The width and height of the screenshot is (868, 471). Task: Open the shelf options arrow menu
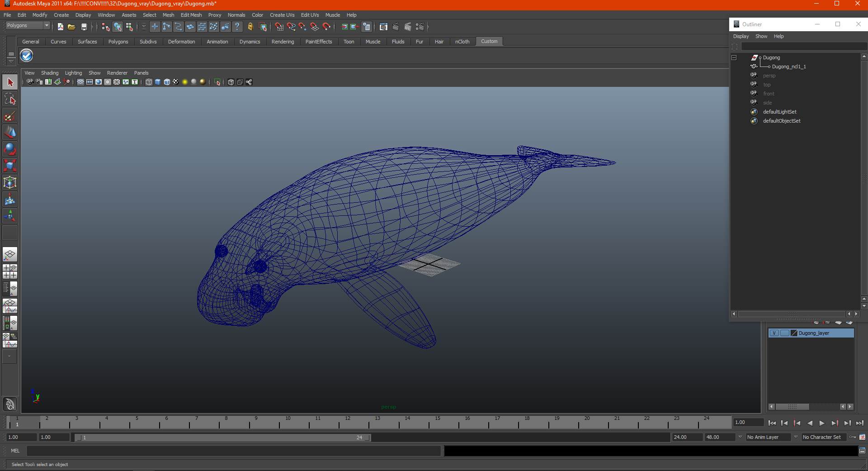point(11,61)
